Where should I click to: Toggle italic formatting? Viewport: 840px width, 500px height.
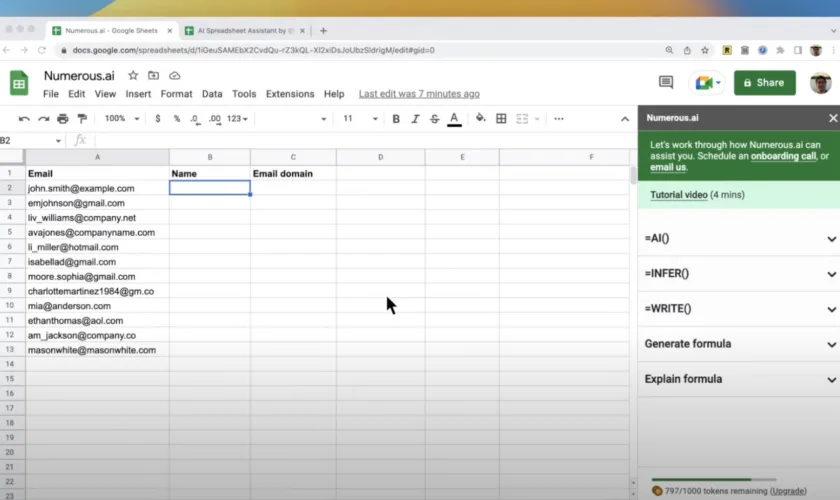pos(415,119)
